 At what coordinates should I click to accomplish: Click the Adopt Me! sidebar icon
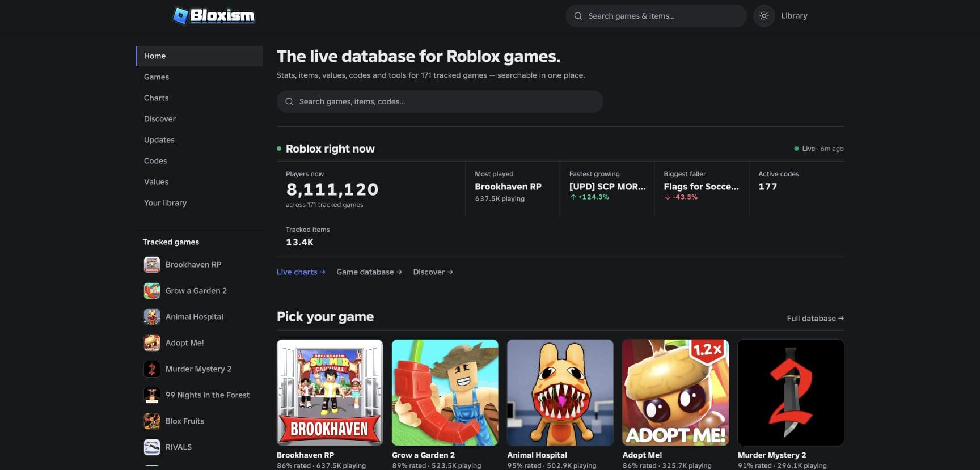point(152,343)
